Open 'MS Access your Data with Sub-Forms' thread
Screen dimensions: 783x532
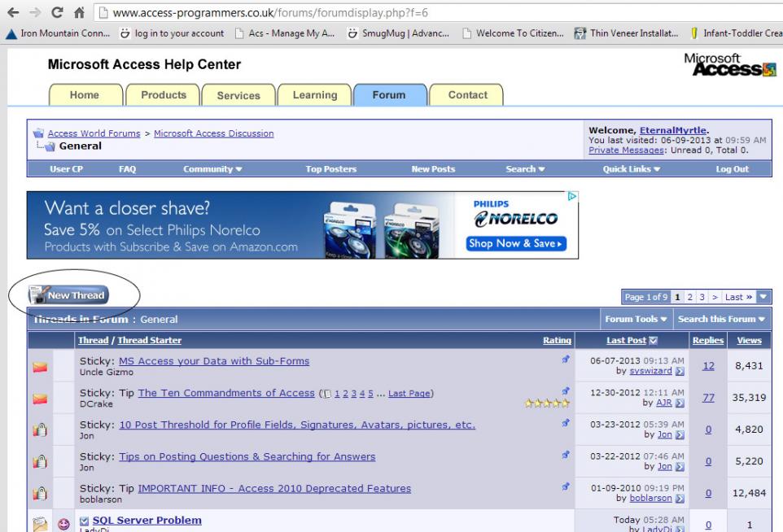tap(214, 361)
